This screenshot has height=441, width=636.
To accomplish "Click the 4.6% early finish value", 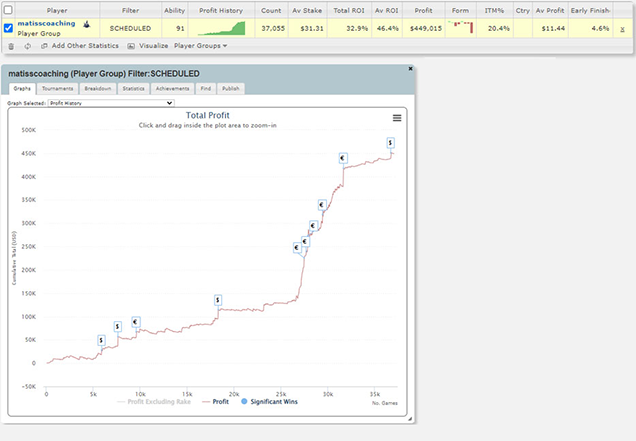I will pyautogui.click(x=600, y=28).
